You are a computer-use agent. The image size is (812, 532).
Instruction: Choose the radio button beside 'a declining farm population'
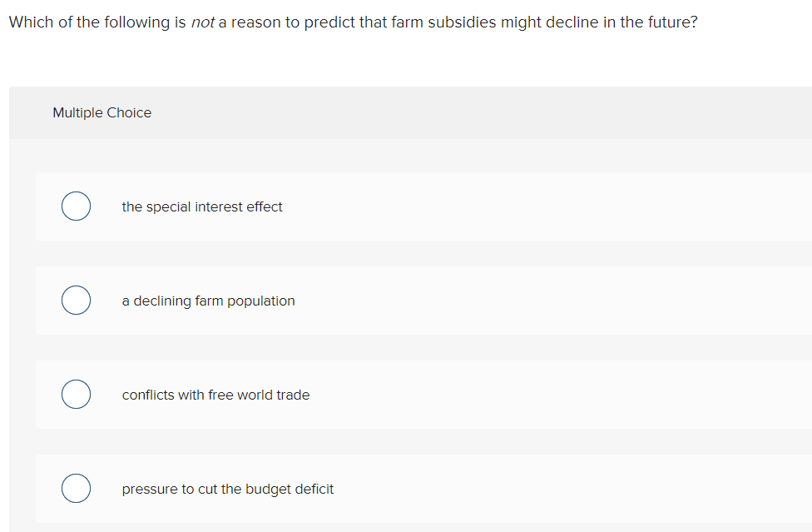tap(76, 300)
